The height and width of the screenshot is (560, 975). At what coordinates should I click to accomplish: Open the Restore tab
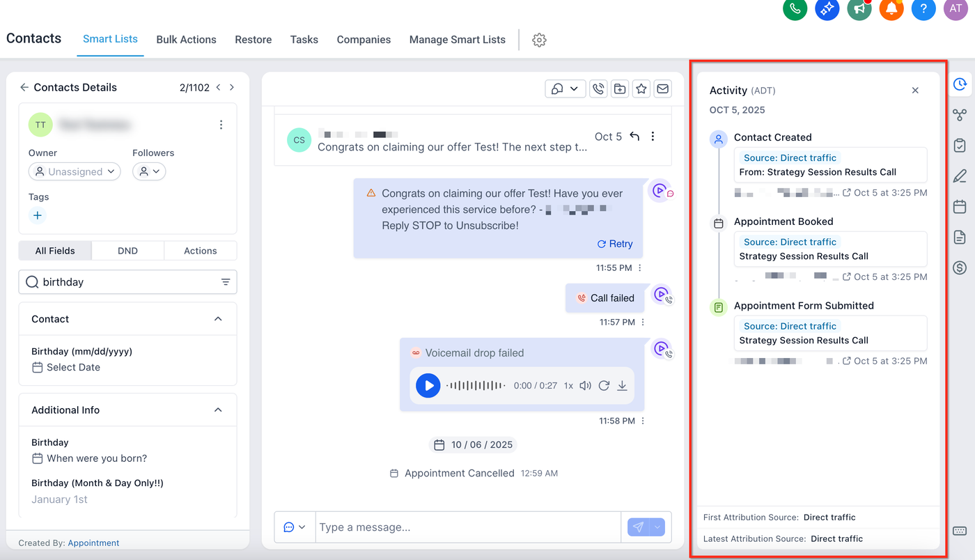click(x=253, y=40)
